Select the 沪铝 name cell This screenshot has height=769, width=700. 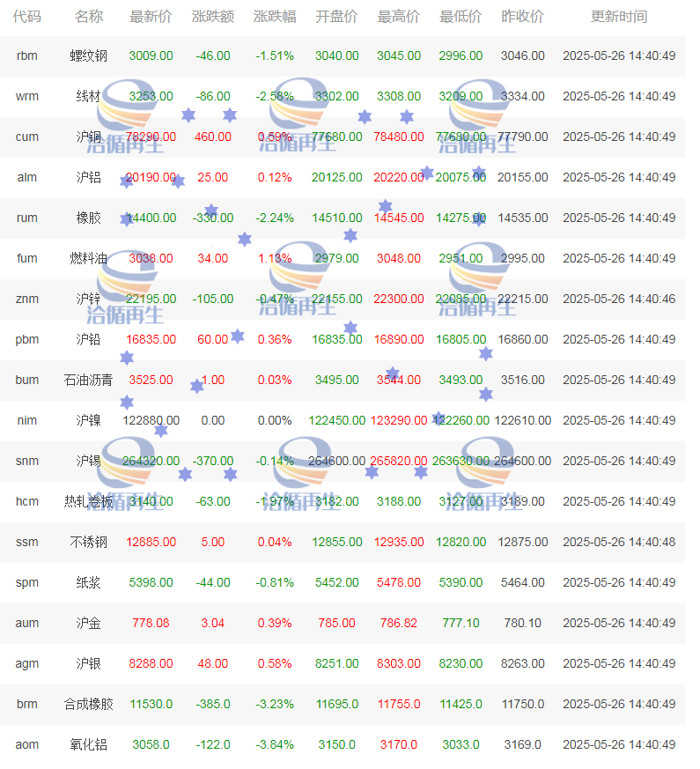click(x=89, y=178)
